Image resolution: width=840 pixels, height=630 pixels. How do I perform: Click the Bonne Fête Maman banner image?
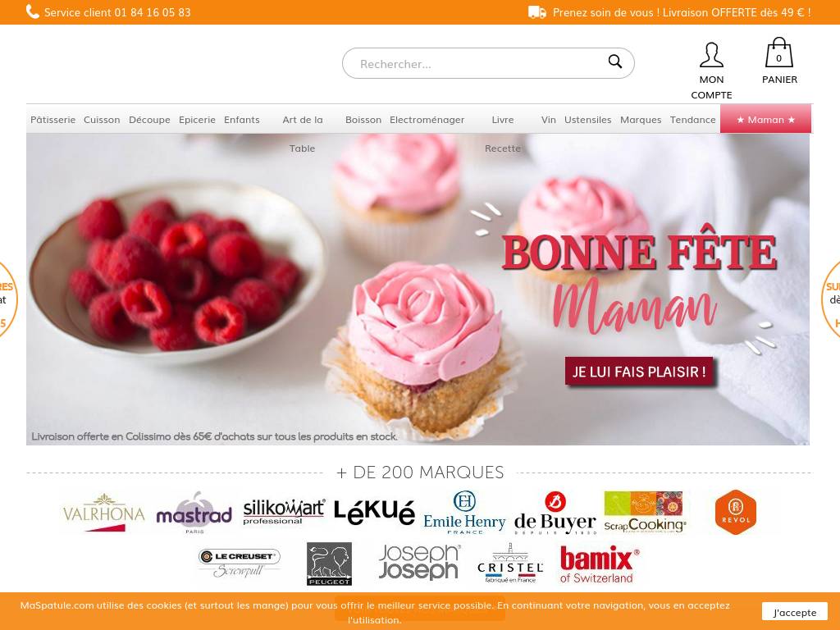click(x=418, y=290)
